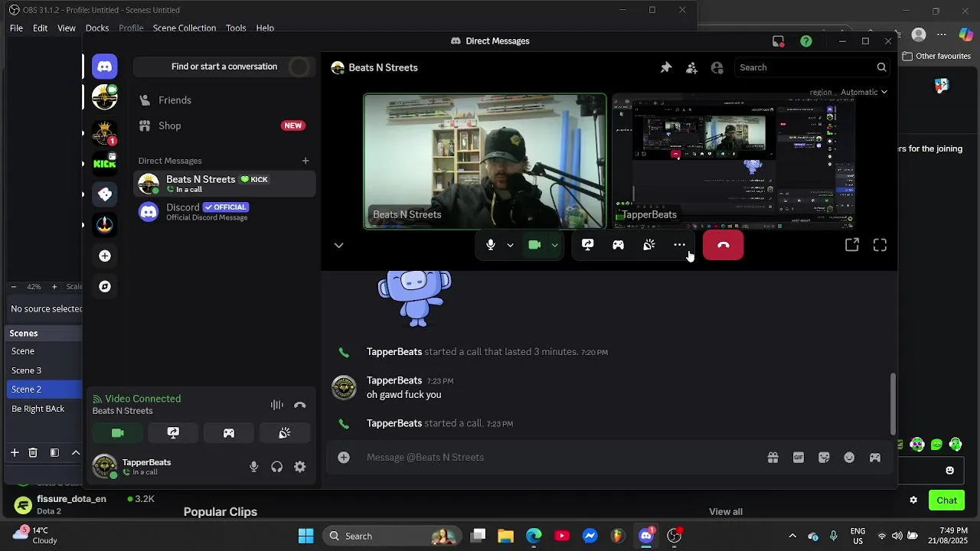Open Discord user settings gear
The width and height of the screenshot is (980, 551).
(300, 467)
